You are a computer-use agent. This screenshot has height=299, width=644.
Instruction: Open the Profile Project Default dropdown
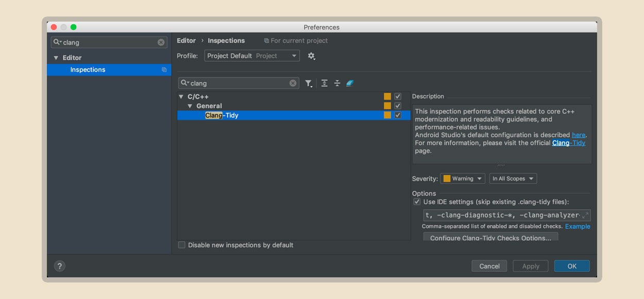tap(252, 56)
